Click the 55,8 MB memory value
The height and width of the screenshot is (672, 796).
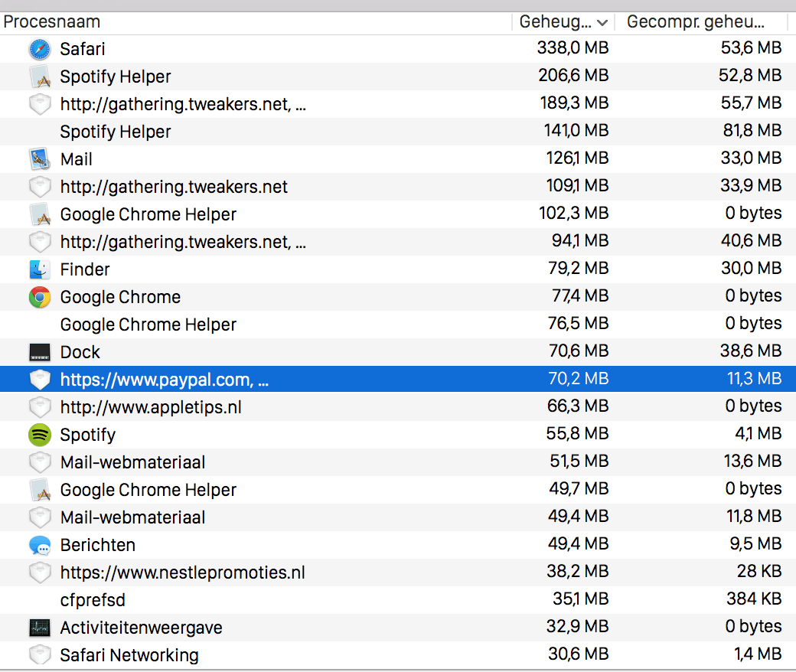[578, 433]
